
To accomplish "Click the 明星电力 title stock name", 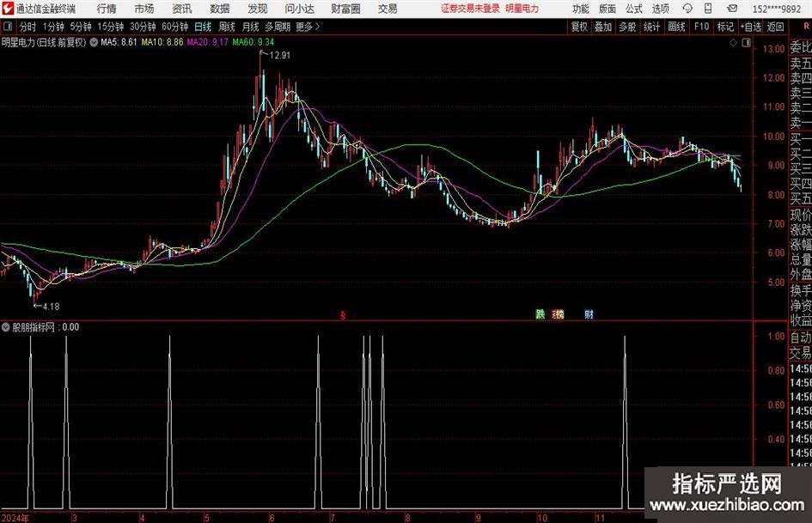I will point(522,9).
